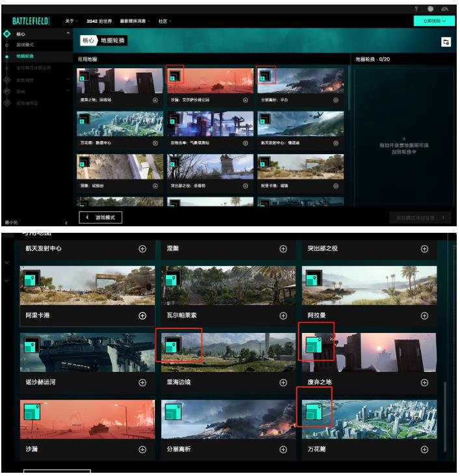Click the 可用地图 heading text

(x=87, y=59)
